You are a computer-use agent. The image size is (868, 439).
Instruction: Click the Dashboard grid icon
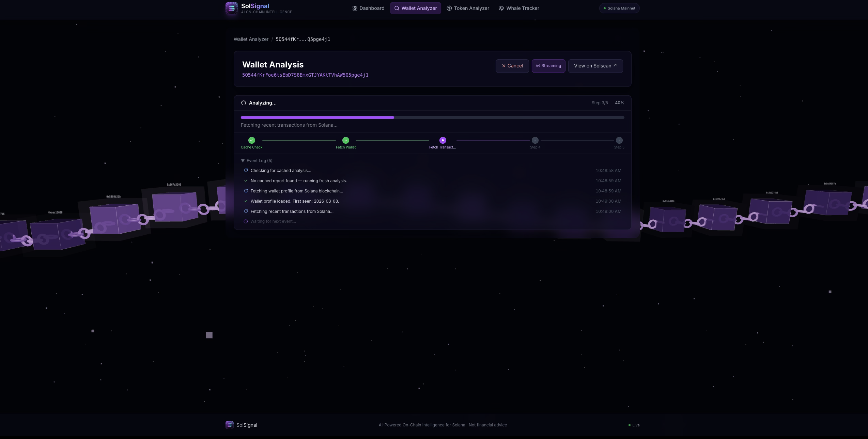(355, 8)
